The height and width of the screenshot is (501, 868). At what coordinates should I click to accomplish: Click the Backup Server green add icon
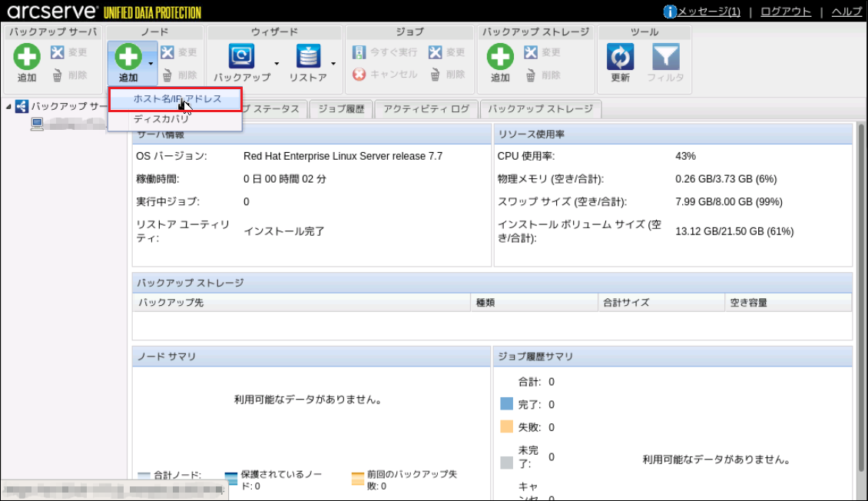pos(27,57)
